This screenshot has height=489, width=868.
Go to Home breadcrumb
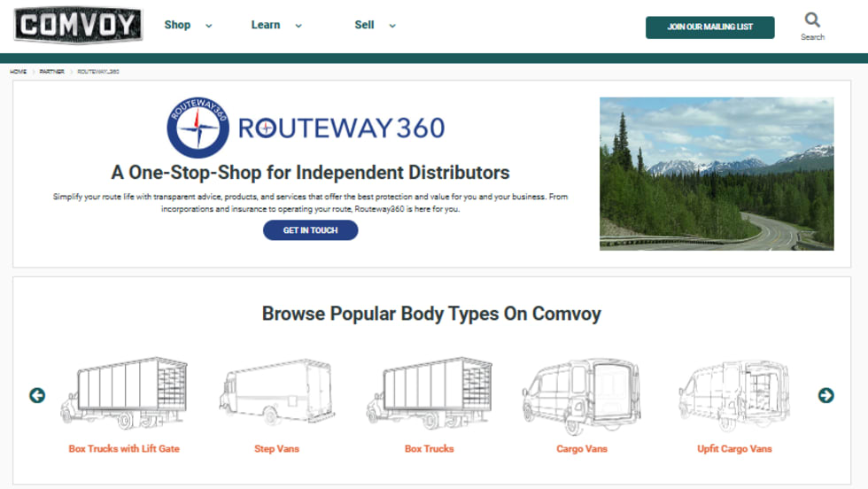click(x=19, y=72)
